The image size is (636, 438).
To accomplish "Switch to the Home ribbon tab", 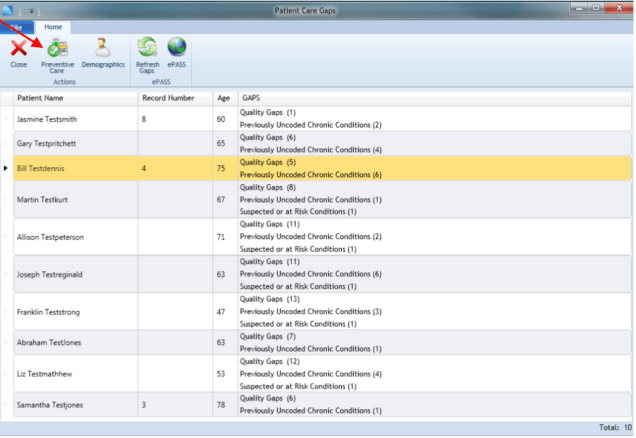I will [54, 27].
